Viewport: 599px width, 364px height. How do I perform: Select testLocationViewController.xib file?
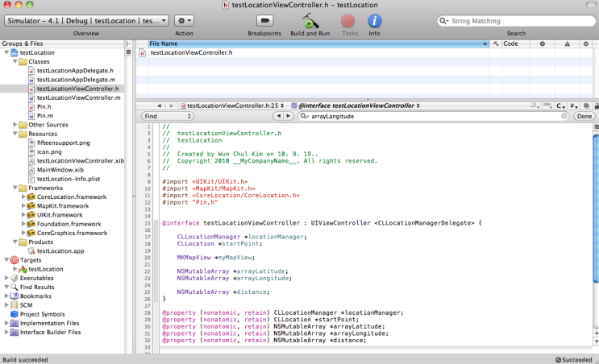81,160
